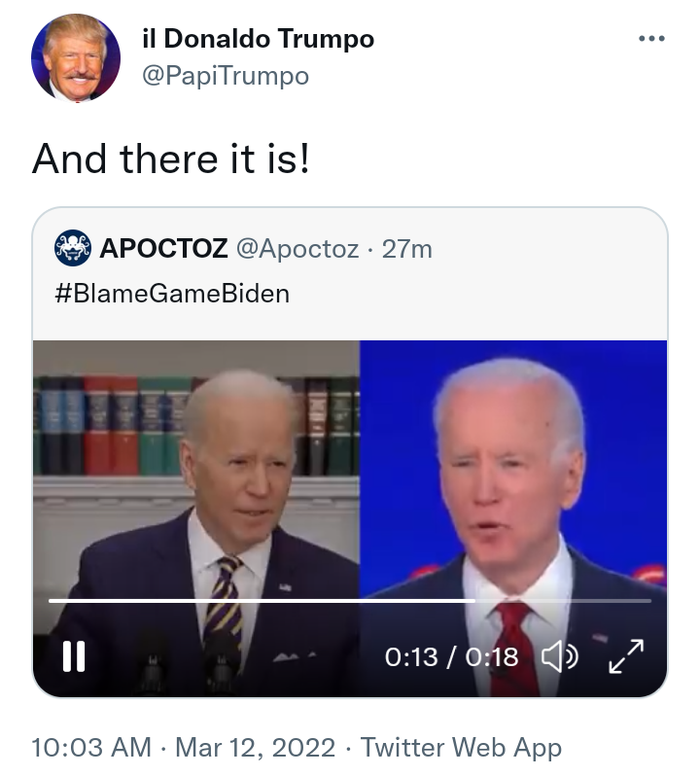The image size is (700, 776).
Task: Click the unplayed end of progress bar
Action: click(563, 601)
